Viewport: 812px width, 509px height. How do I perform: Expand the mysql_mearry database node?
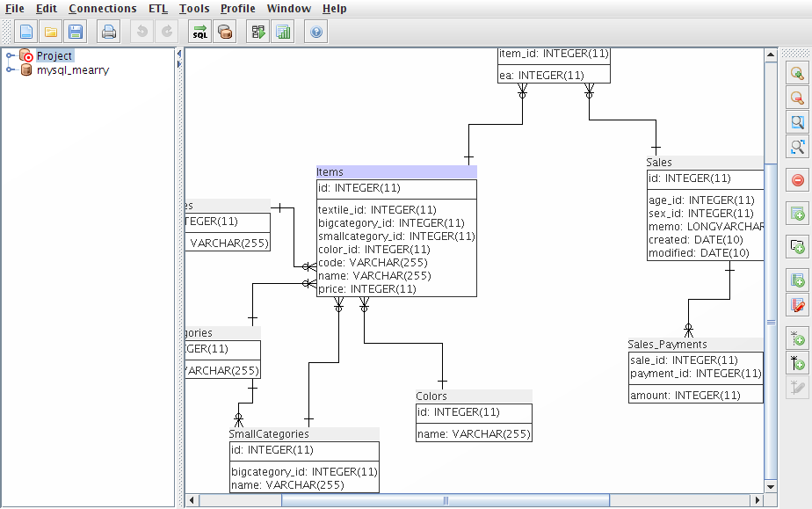tap(11, 70)
